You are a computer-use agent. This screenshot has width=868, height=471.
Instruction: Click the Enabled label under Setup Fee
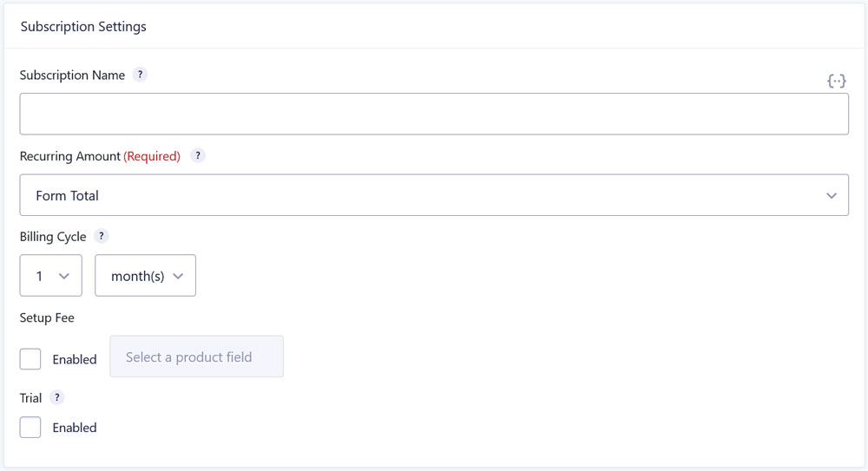(74, 359)
